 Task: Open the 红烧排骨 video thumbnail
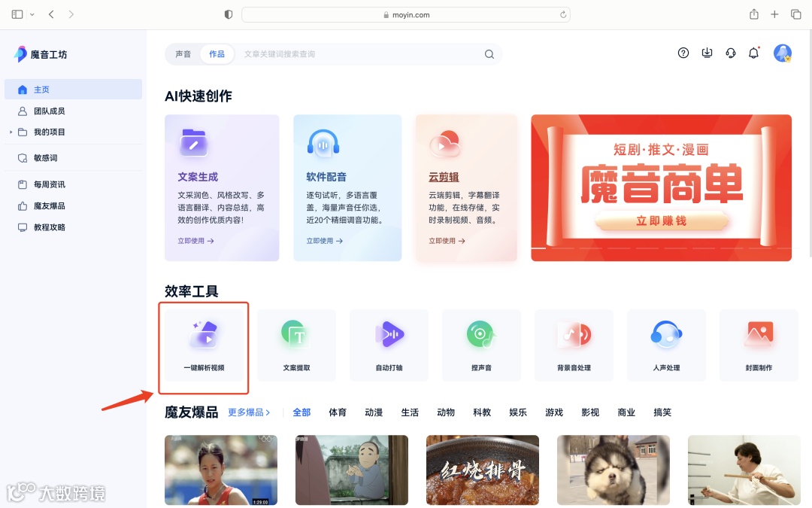coord(482,470)
